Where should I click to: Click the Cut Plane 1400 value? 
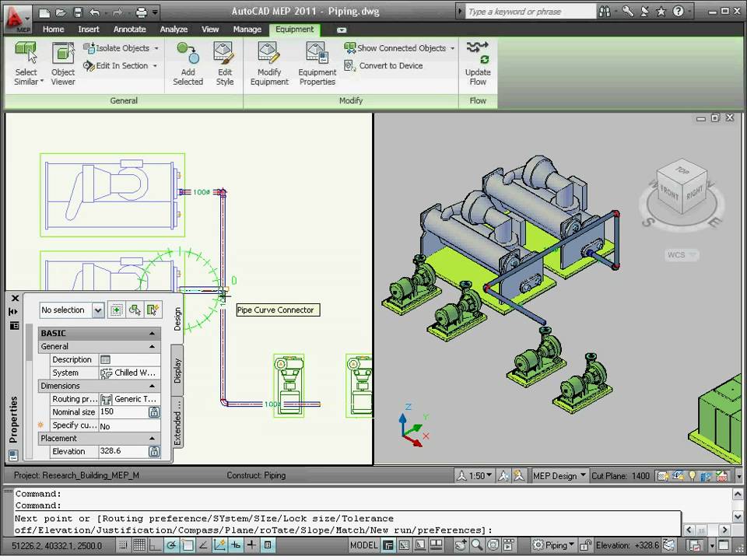click(x=640, y=476)
